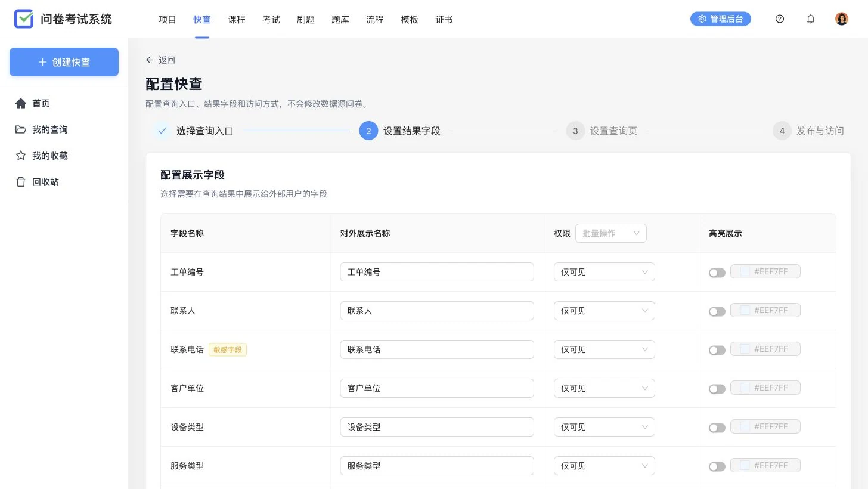868x489 pixels.
Task: Toggle highlight switch for 联系人
Action: pos(717,311)
